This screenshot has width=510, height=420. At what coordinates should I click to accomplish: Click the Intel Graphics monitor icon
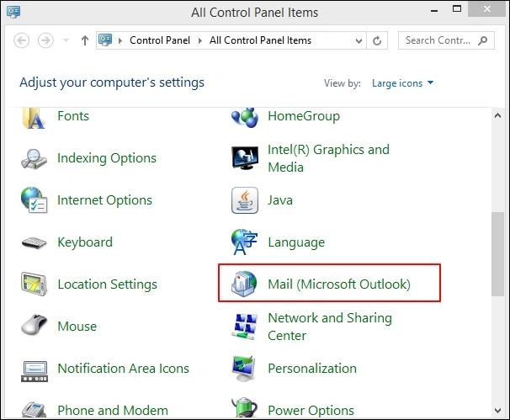click(x=245, y=157)
